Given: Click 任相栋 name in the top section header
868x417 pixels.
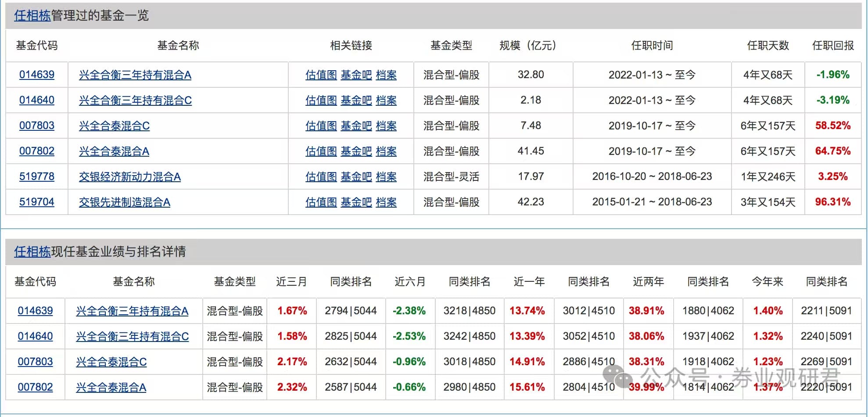Looking at the screenshot, I should click(32, 16).
